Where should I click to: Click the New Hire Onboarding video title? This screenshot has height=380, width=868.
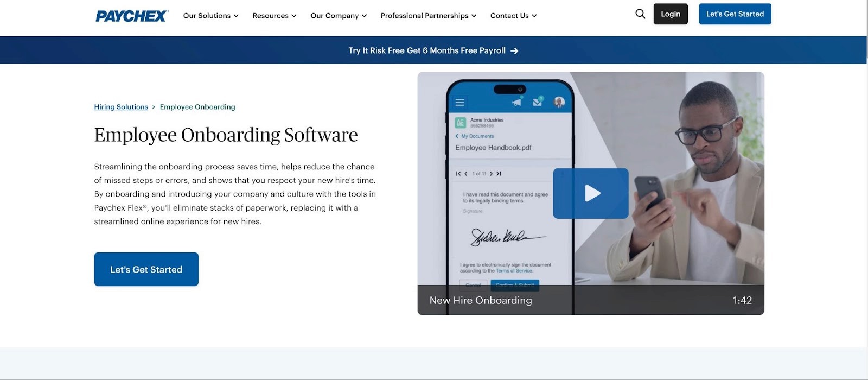[x=481, y=300]
